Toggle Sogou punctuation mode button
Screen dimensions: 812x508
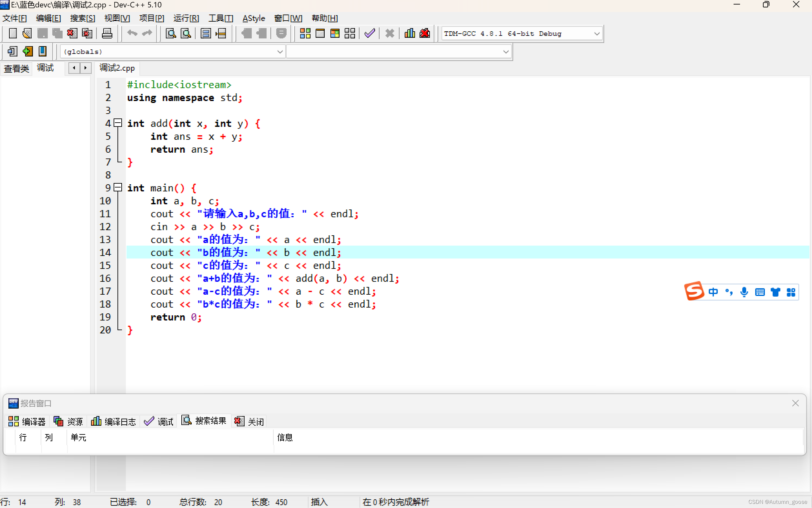click(729, 292)
